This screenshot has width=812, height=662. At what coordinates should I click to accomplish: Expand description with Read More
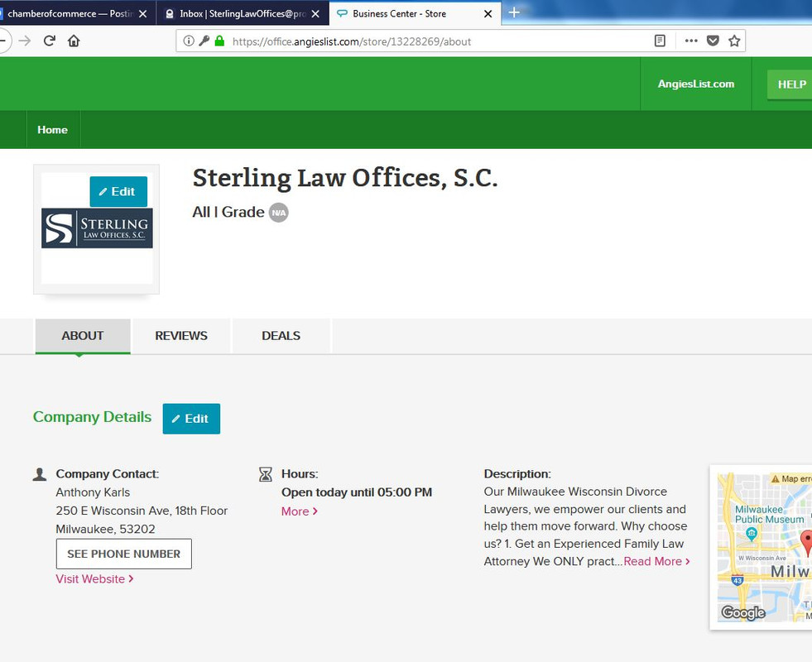[656, 562]
